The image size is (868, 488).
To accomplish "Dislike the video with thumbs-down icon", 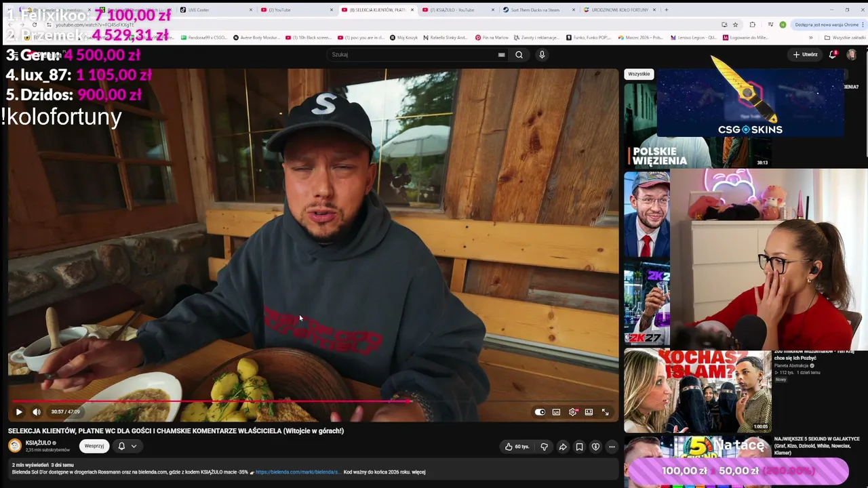I will pos(544,447).
